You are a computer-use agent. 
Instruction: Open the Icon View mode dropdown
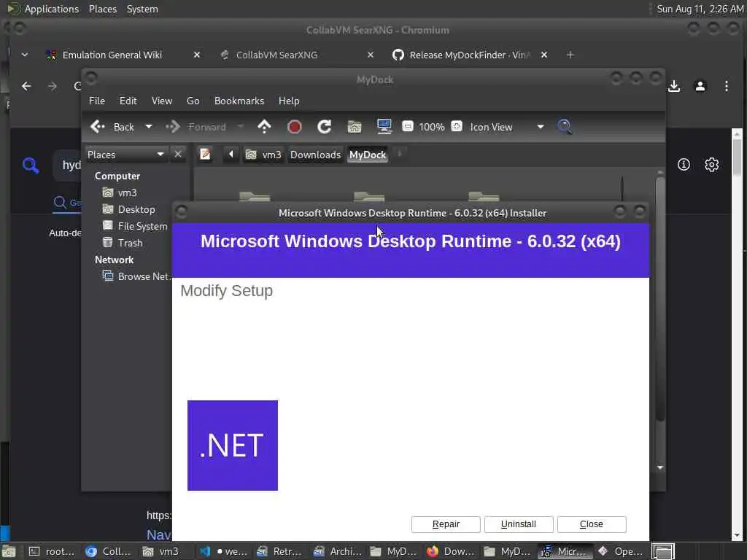tap(507, 127)
